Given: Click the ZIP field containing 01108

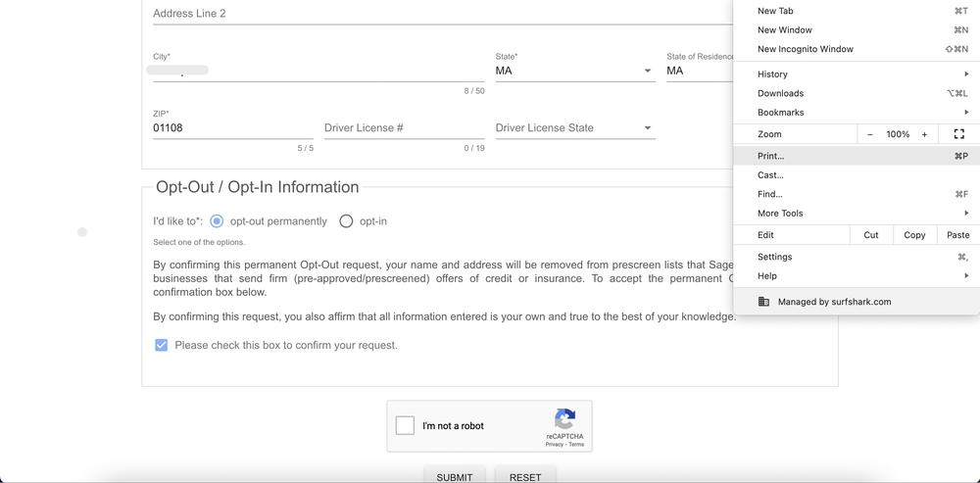Looking at the screenshot, I should [233, 128].
